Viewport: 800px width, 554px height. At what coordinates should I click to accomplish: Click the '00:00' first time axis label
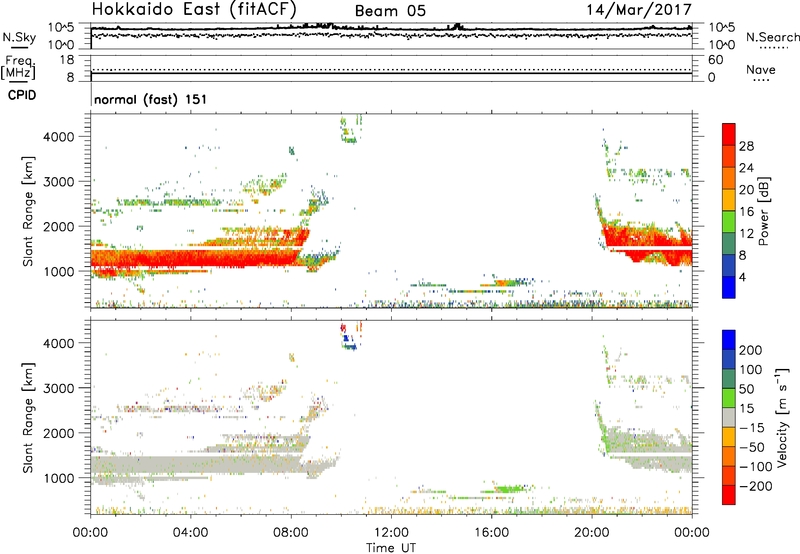(x=90, y=533)
